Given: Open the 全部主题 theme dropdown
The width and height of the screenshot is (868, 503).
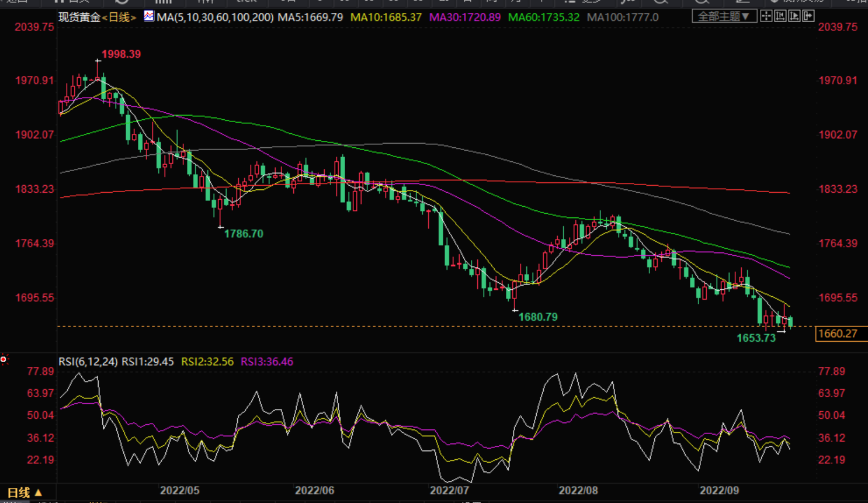Looking at the screenshot, I should (724, 16).
